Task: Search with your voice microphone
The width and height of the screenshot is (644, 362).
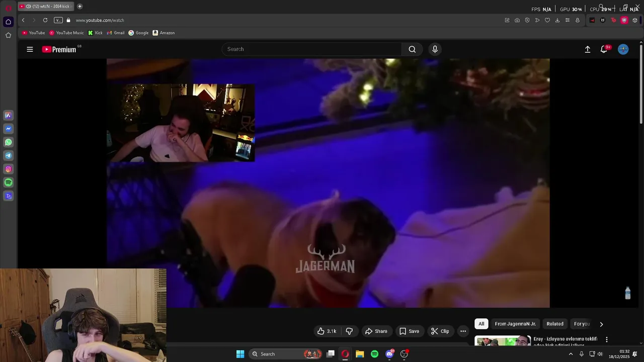Action: (x=435, y=49)
